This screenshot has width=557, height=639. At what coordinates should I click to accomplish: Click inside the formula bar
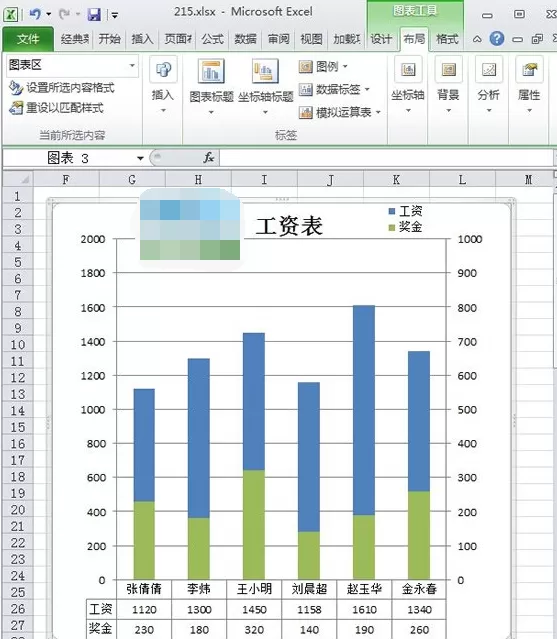click(x=386, y=158)
